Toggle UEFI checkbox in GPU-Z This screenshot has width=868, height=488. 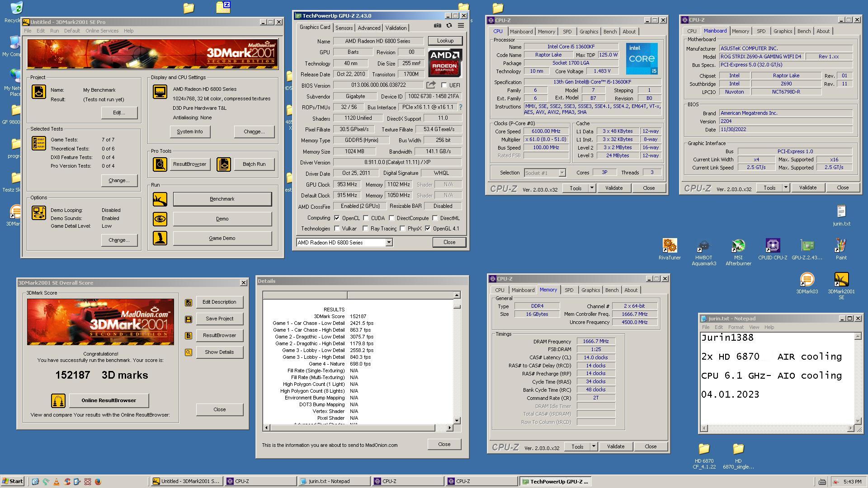point(444,85)
